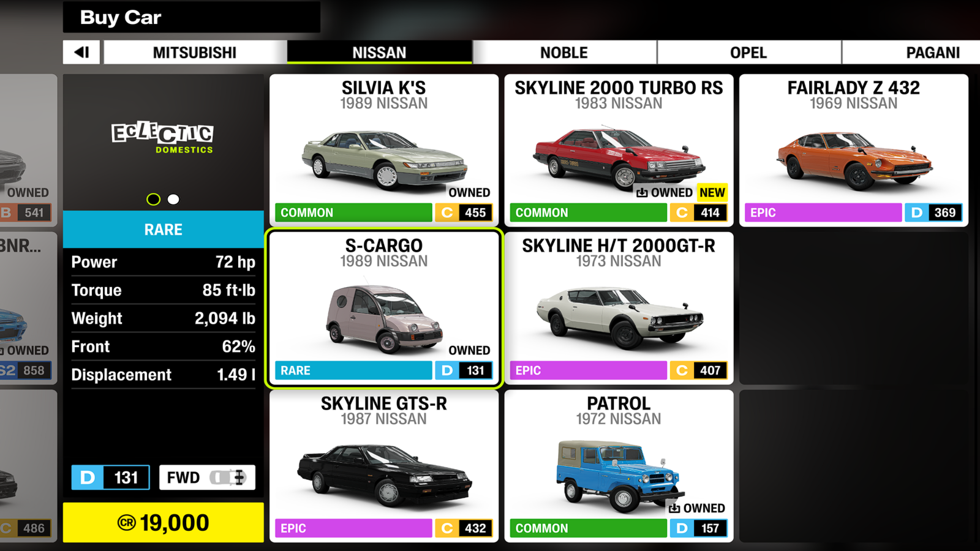Choose the Skyline GTS-R 1987 card
980x551 pixels.
click(x=384, y=466)
